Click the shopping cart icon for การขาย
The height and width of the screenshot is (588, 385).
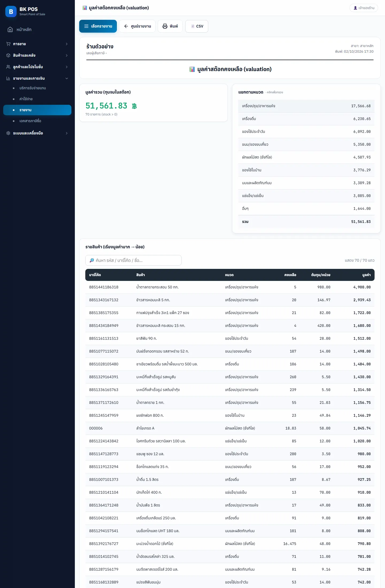[8, 44]
